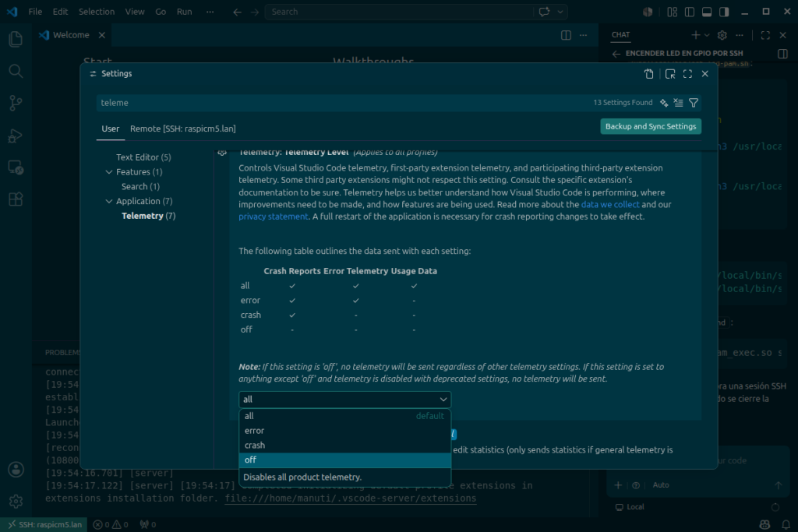Screen dimensions: 798x532
Task: Click SSH: raspicm5.lan remote indicator
Action: pos(44,524)
